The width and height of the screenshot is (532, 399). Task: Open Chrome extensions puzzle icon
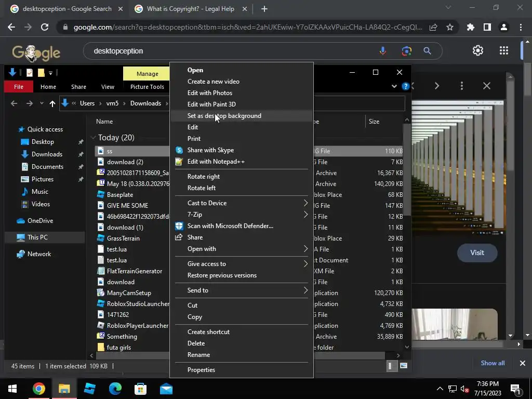471,27
